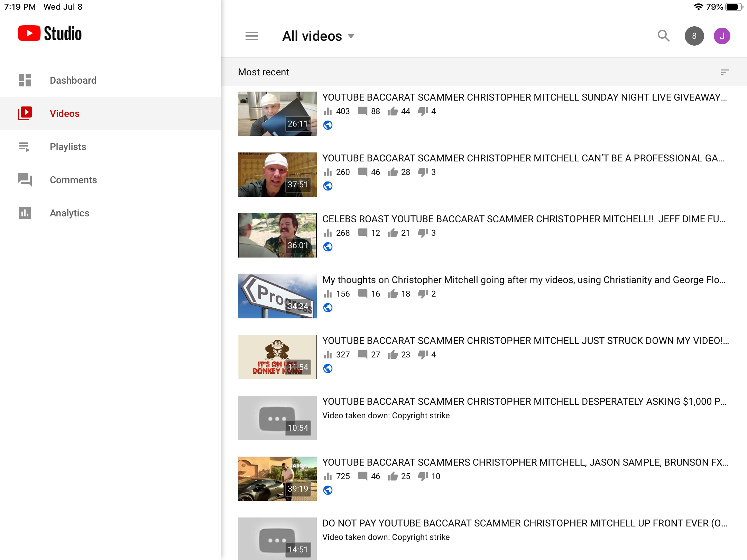Click the Most recent label
Viewport: 747px width, 560px height.
[264, 72]
